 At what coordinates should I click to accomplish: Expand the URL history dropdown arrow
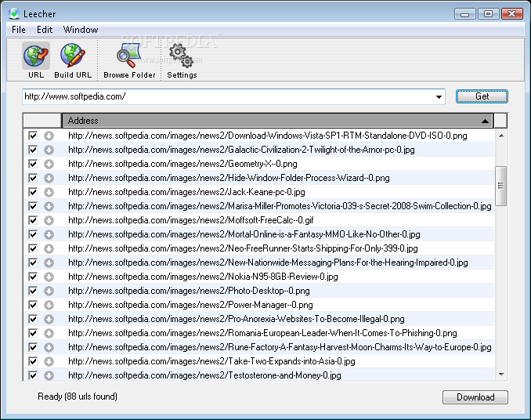pos(439,97)
